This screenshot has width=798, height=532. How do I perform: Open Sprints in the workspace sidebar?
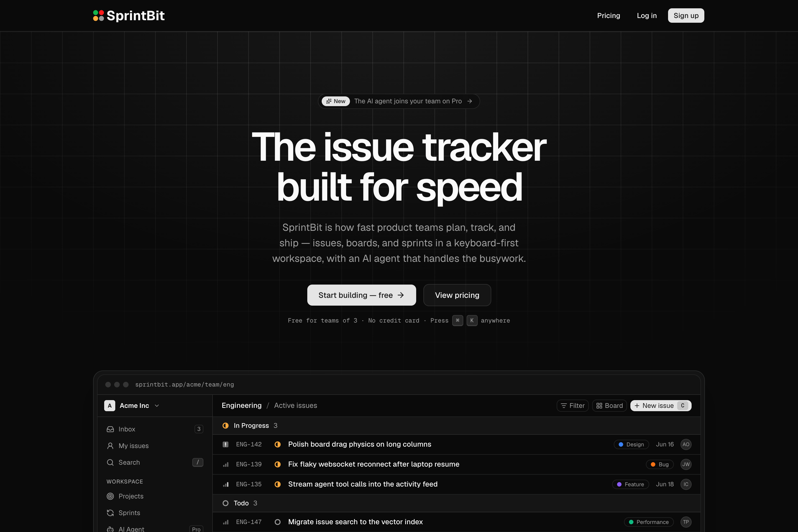pos(155,513)
